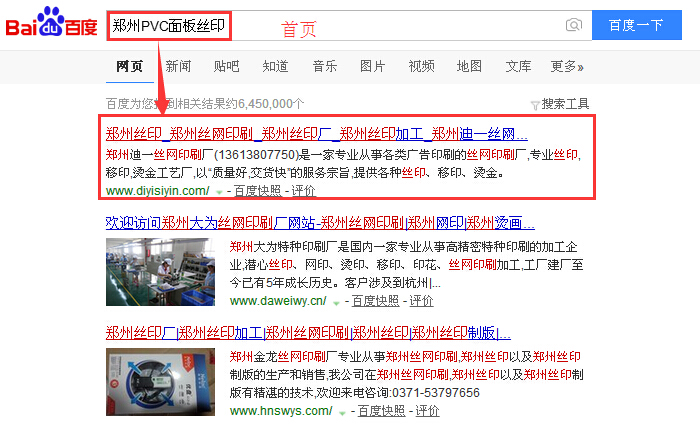Expand arrow next to www.daweiwy.cn
700x431 pixels.
coord(337,302)
